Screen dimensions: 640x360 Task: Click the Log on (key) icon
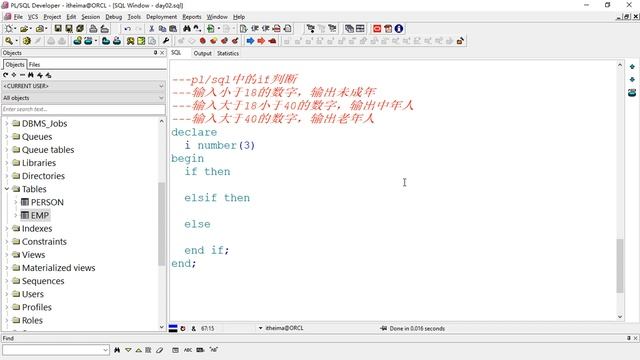9,41
